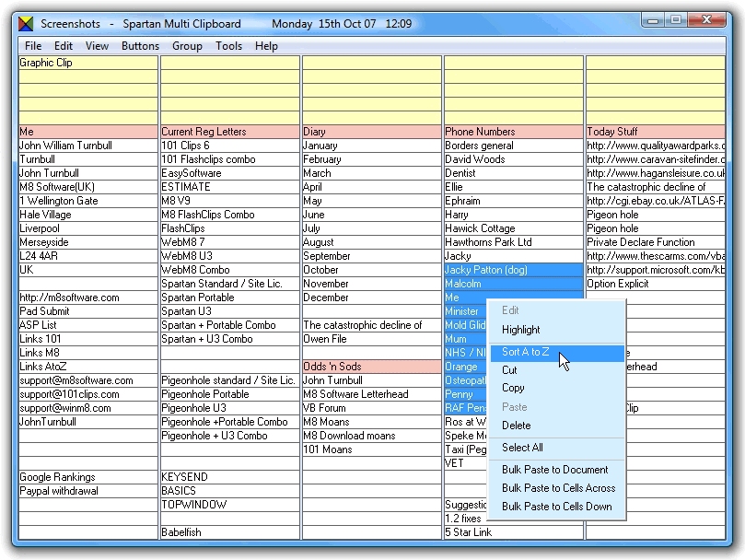Choose Delete in the context menu
Screen dimensions: 745x560
click(x=557, y=426)
